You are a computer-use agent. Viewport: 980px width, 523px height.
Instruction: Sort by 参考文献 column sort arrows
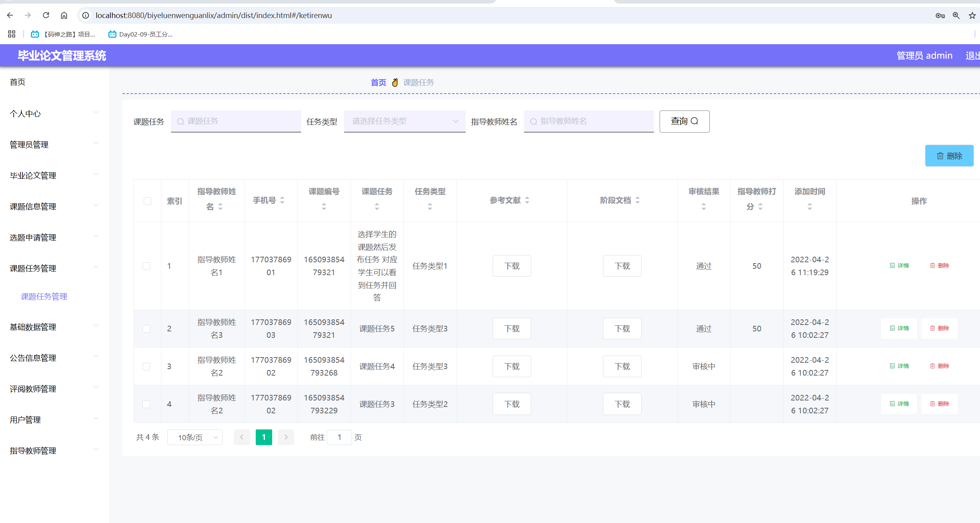[527, 200]
